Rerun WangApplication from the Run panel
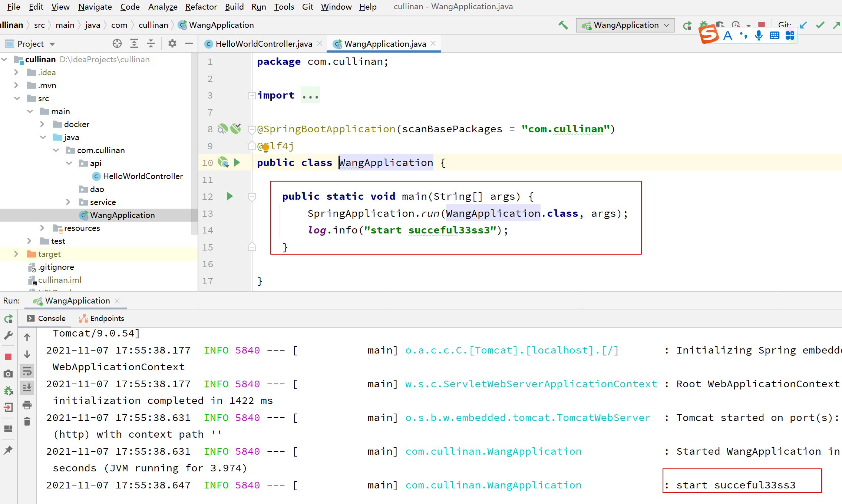This screenshot has height=504, width=842. pos(8,319)
